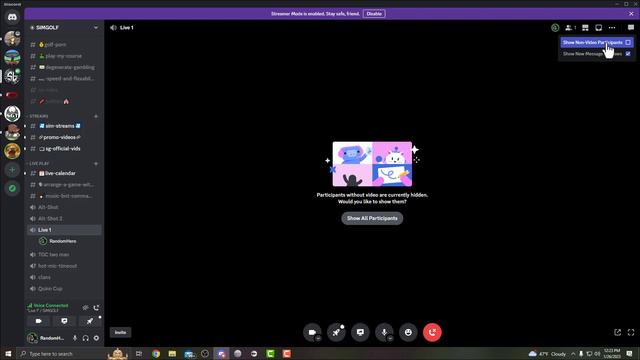Click user avatar icon in call header
The width and height of the screenshot is (640, 360).
click(x=555, y=28)
